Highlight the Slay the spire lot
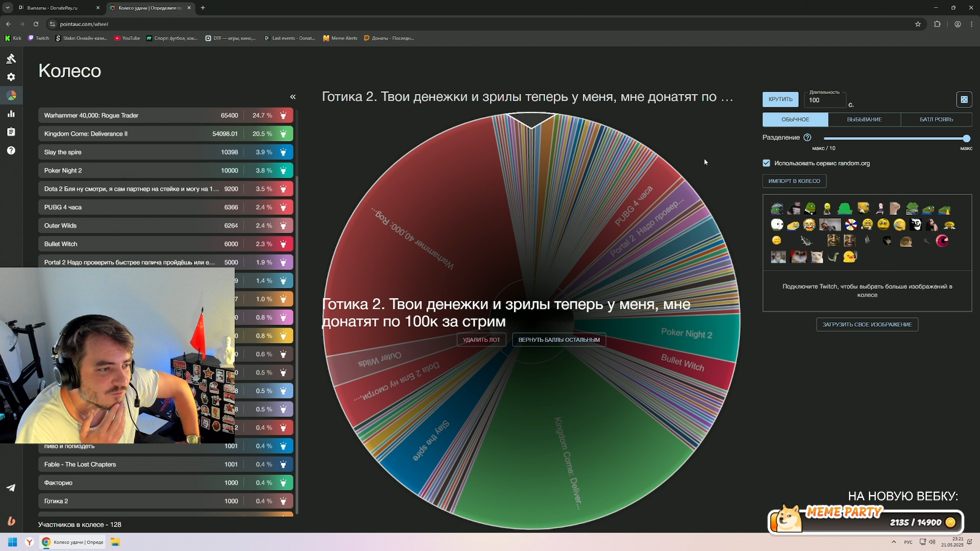Viewport: 980px width, 551px height. pos(283,152)
